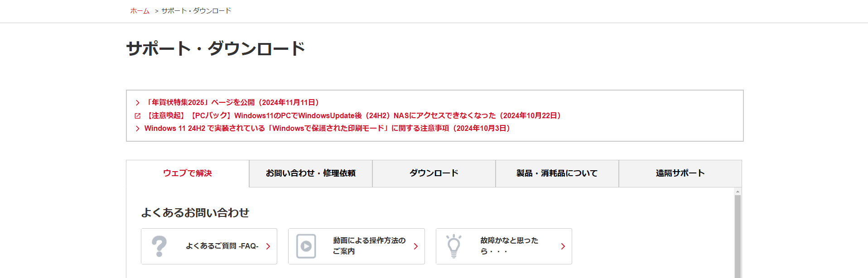Click the lightbulb troubleshooting icon

(x=453, y=246)
